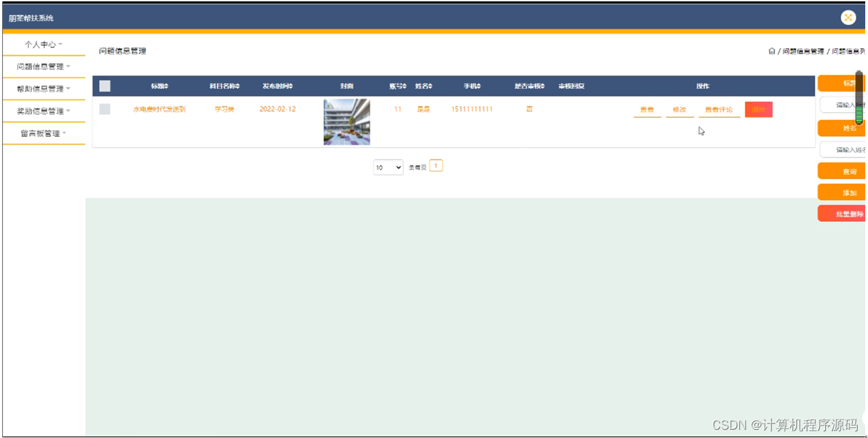Viewport: 868px width, 438px height.
Task: Click the 学习类 subject cell
Action: [224, 109]
